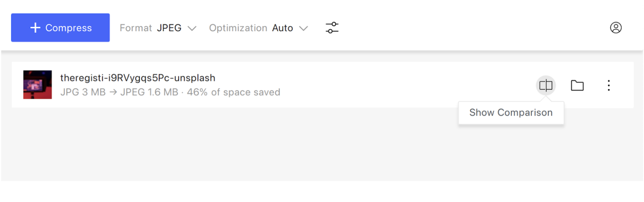Screen dimensions: 644x202
Task: Click the Show Comparison tooltip
Action: [x=511, y=113]
